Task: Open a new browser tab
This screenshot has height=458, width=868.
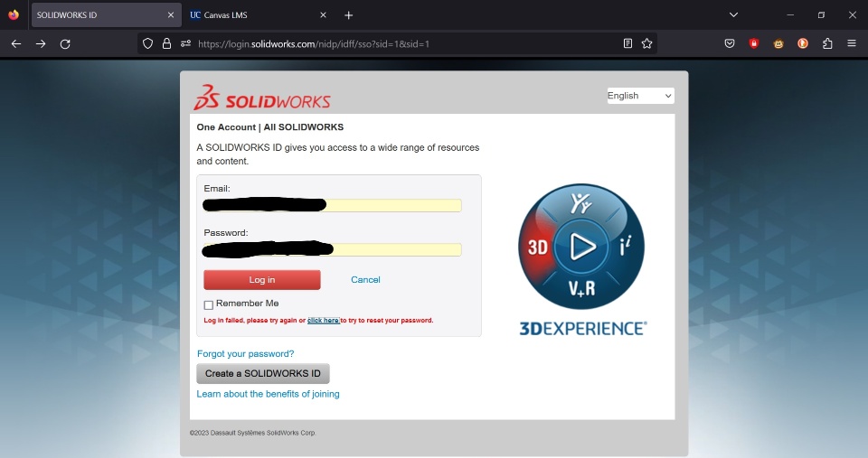Action: 349,15
